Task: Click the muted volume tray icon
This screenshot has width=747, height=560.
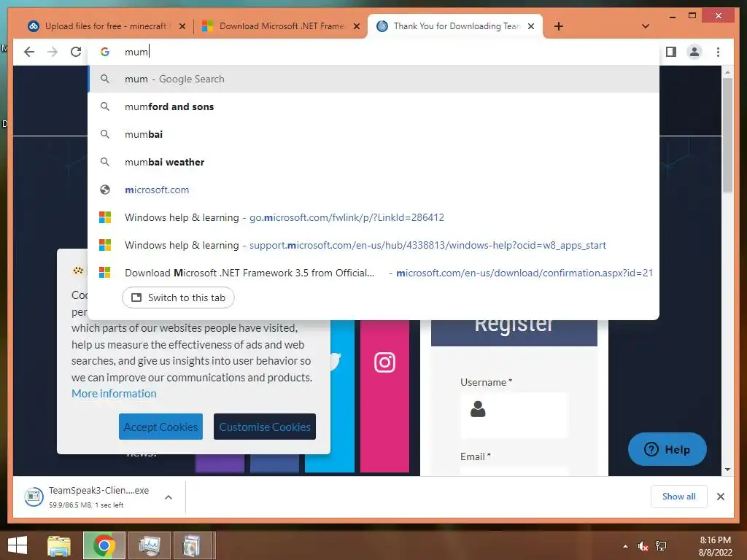Action: 643,546
